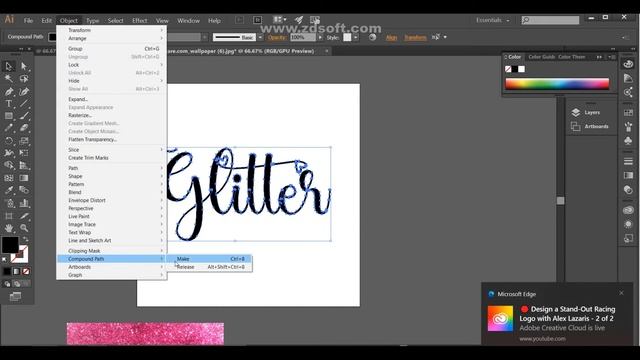Open the Artboards panel
This screenshot has width=640, height=360.
coord(590,127)
